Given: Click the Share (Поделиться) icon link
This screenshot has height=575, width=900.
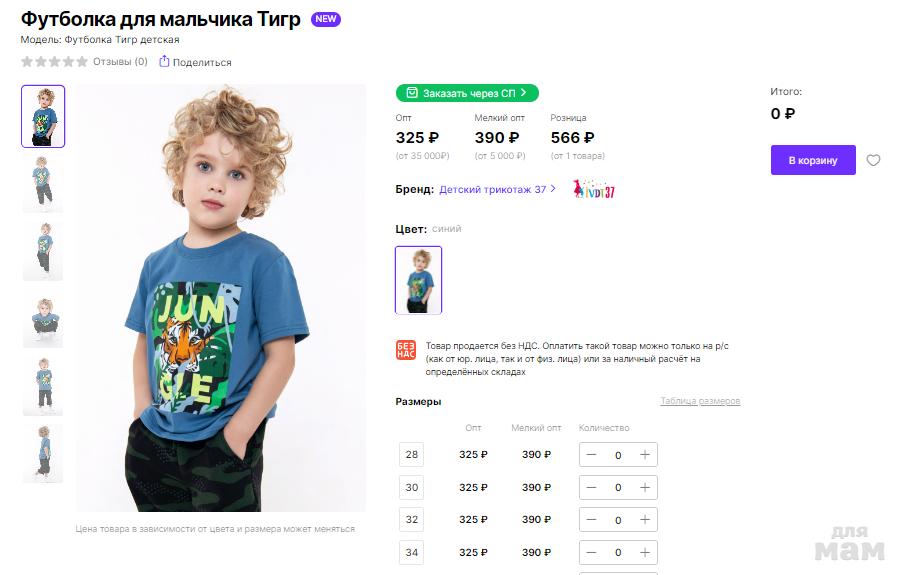Looking at the screenshot, I should click(195, 62).
